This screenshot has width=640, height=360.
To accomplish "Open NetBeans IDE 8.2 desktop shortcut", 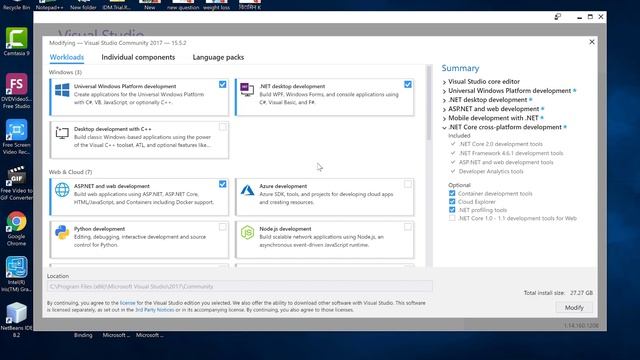I will [16, 320].
